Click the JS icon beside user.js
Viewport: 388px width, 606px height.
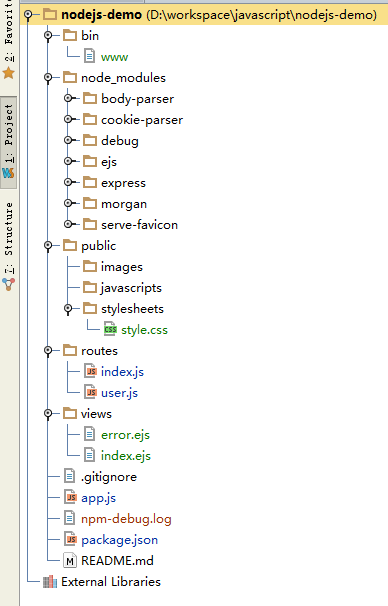pos(90,392)
